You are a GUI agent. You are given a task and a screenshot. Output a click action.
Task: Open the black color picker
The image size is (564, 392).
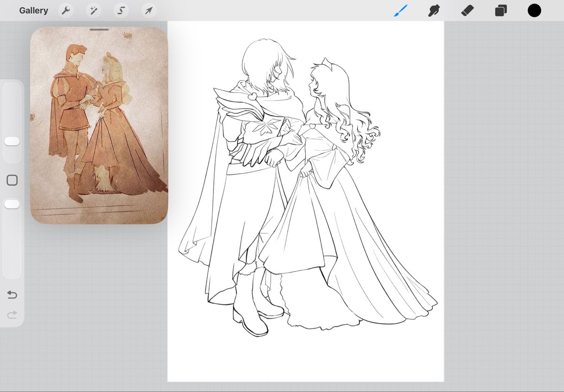[x=534, y=10]
